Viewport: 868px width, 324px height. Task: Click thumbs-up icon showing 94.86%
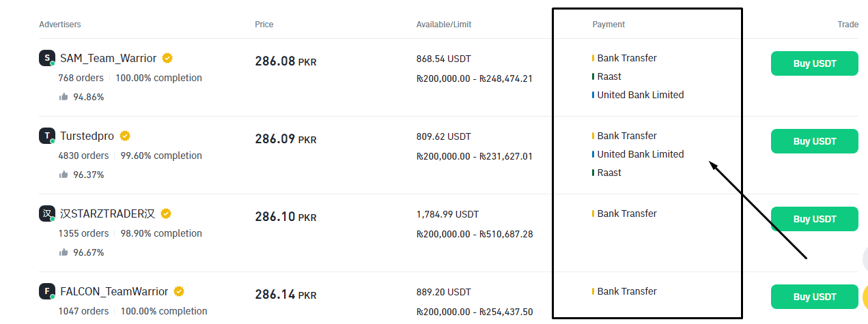(x=64, y=97)
